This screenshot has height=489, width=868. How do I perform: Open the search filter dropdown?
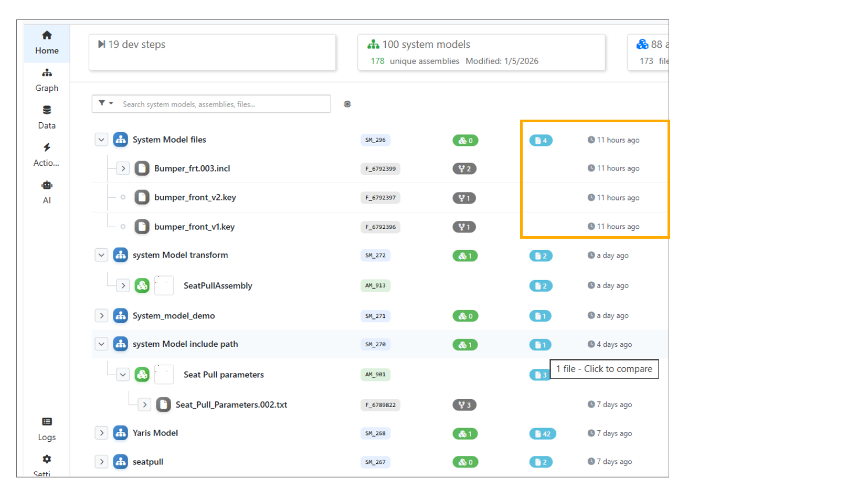click(105, 104)
